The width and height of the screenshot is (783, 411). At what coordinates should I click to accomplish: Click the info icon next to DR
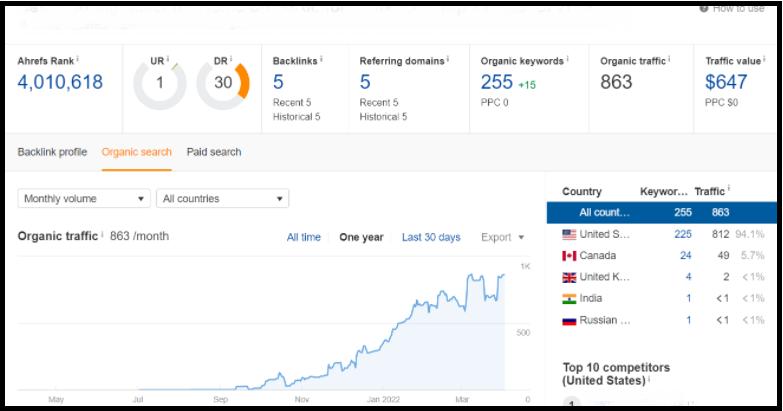click(231, 59)
